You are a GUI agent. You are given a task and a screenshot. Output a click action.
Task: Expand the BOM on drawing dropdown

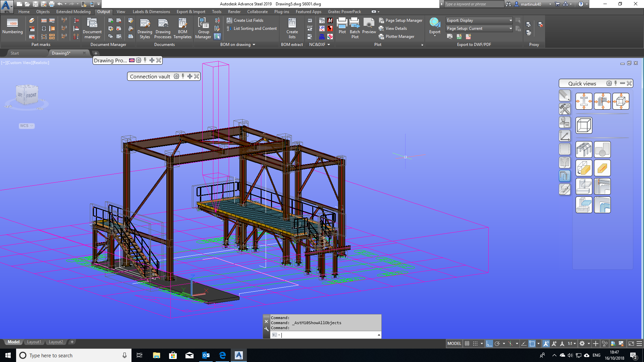coord(254,44)
